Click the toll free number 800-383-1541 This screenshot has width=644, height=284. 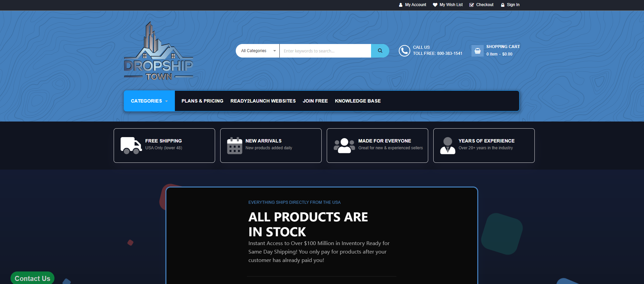450,53
